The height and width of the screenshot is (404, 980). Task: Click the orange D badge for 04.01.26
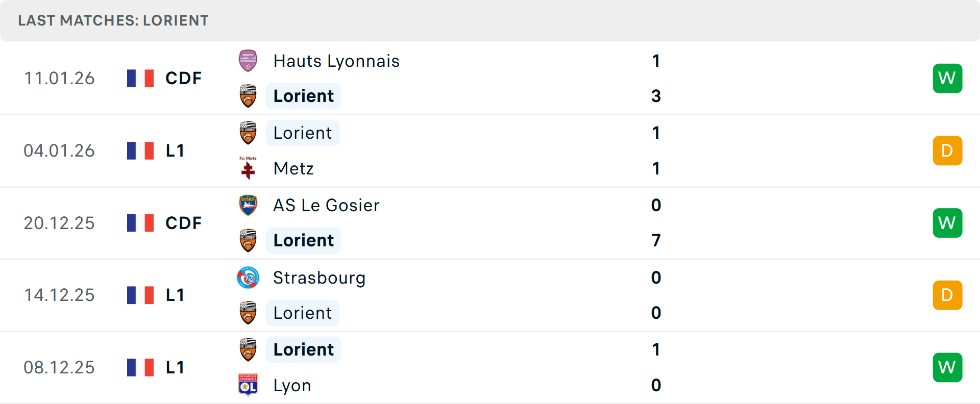pos(947,150)
